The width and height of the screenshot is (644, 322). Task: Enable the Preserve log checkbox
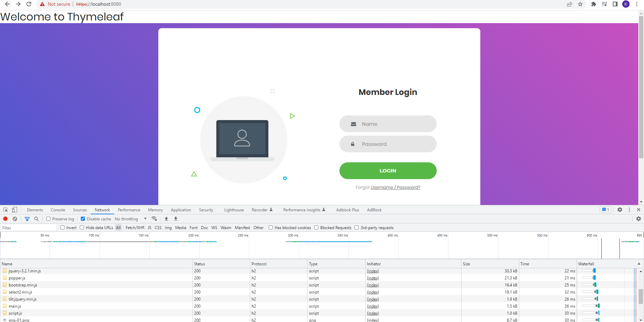pyautogui.click(x=48, y=219)
